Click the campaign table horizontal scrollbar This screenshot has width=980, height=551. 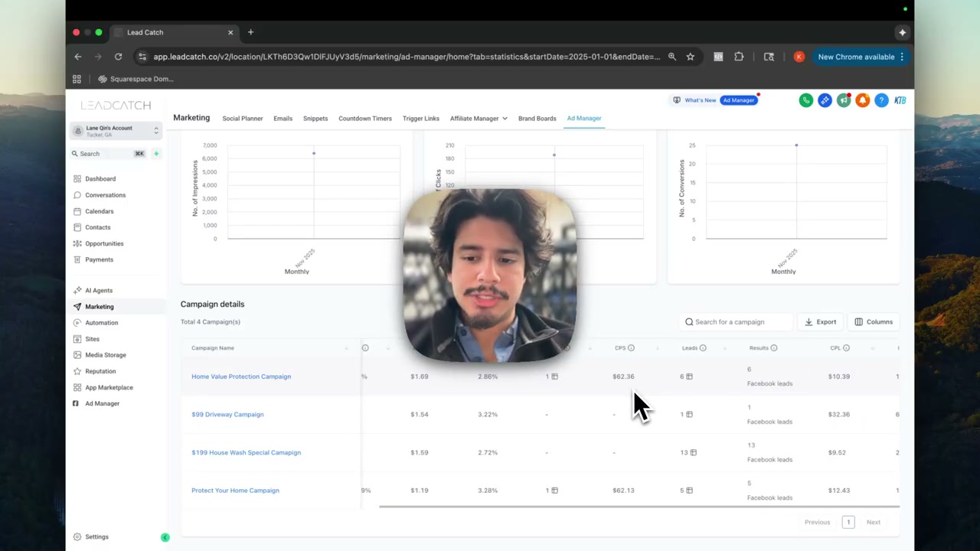click(639, 507)
